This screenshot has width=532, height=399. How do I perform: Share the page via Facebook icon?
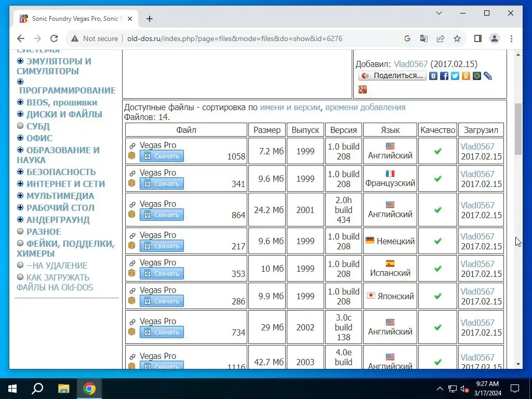click(444, 76)
